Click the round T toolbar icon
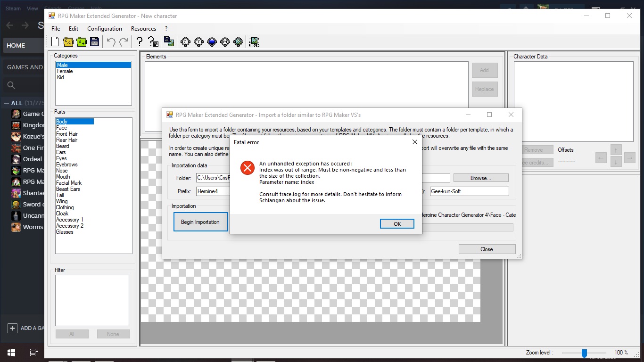The height and width of the screenshot is (362, 644). pyautogui.click(x=198, y=41)
